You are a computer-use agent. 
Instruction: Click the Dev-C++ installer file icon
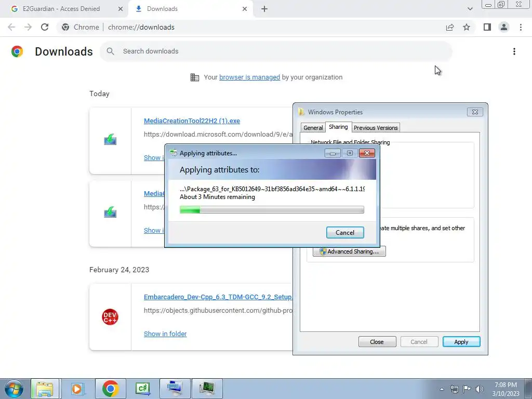point(110,317)
